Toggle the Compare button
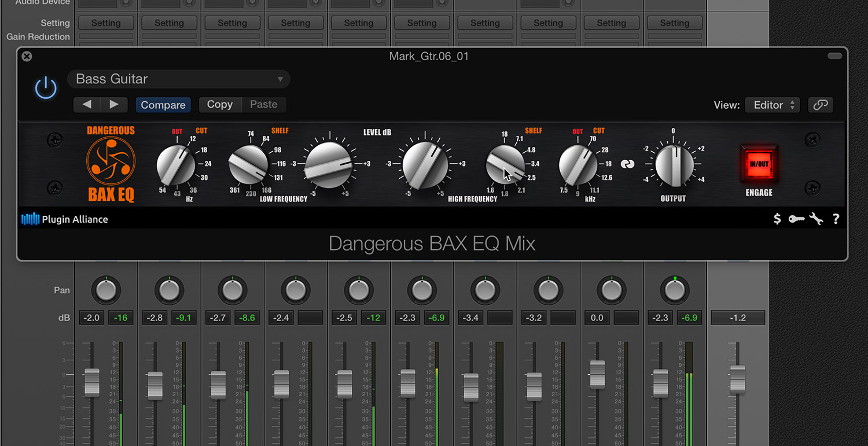This screenshot has height=446, width=868. [163, 105]
